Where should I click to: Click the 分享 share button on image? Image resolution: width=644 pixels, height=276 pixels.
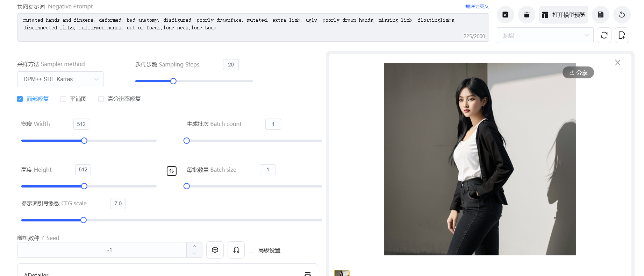tap(578, 72)
